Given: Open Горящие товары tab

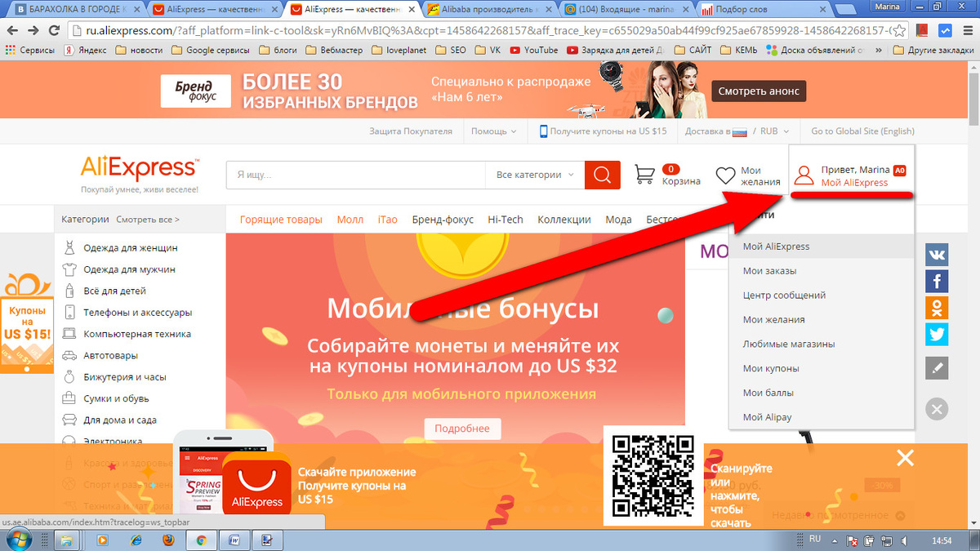Looking at the screenshot, I should click(x=281, y=219).
